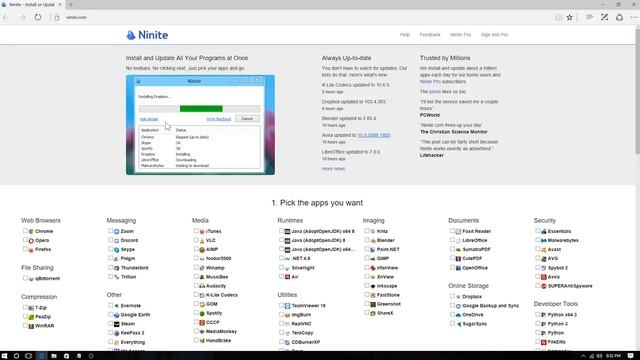Check the Discord checkbox

(x=111, y=240)
